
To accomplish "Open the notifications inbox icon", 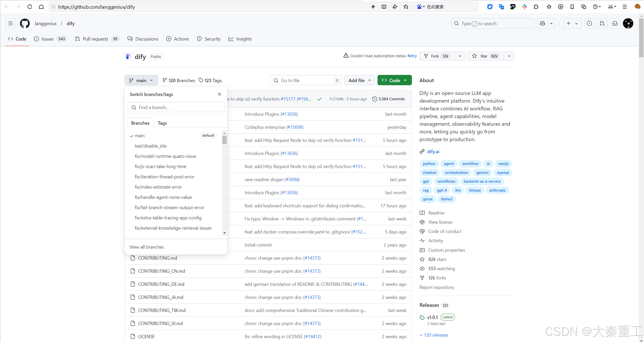I will coord(615,24).
